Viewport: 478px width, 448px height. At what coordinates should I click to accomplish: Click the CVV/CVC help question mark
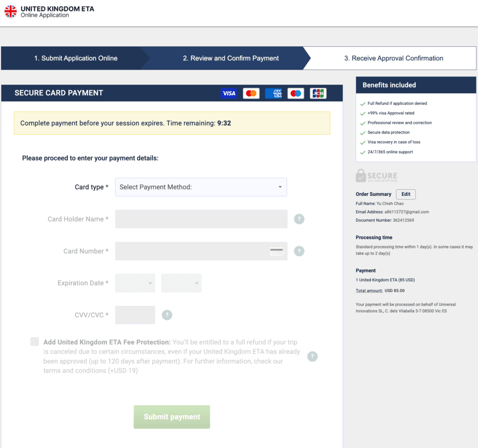(167, 315)
